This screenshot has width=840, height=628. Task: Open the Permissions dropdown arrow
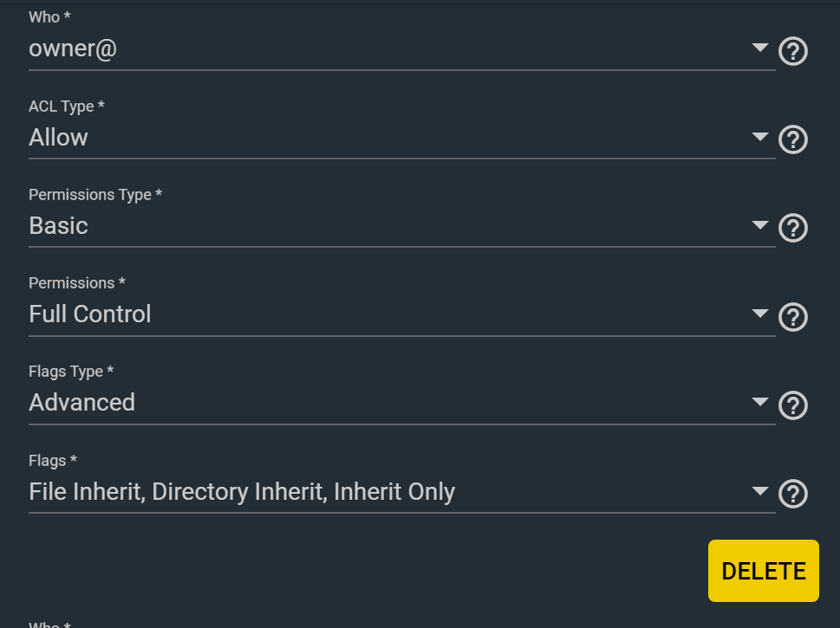click(760, 314)
